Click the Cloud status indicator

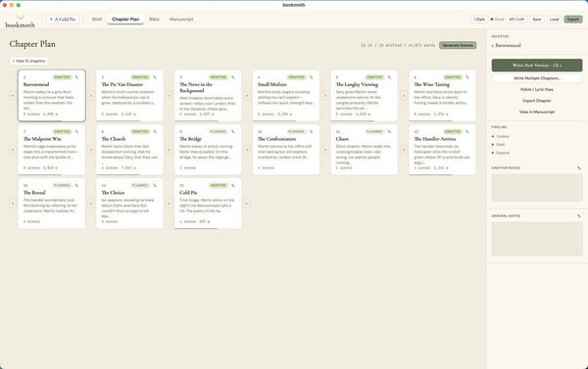497,20
